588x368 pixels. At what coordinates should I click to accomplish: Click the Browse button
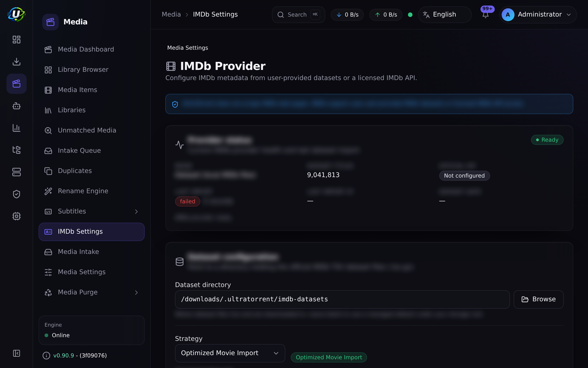(538, 299)
